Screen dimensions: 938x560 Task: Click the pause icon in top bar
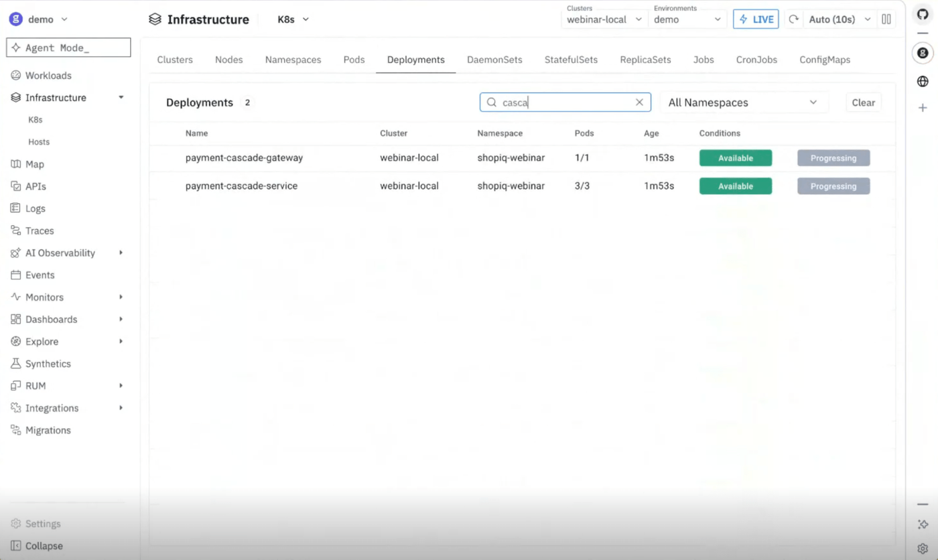[886, 19]
